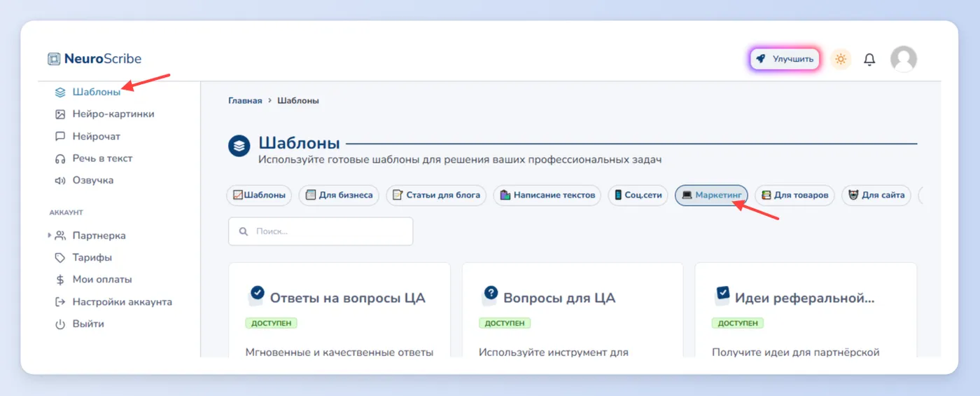Select the Шаблоны category chip
The image size is (980, 396).
pyautogui.click(x=260, y=196)
